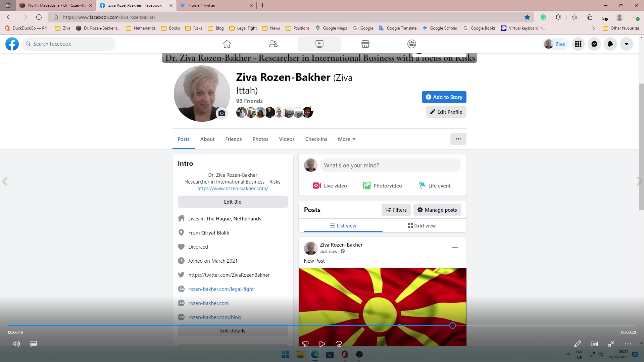Mute video player volume icon

click(x=16, y=344)
